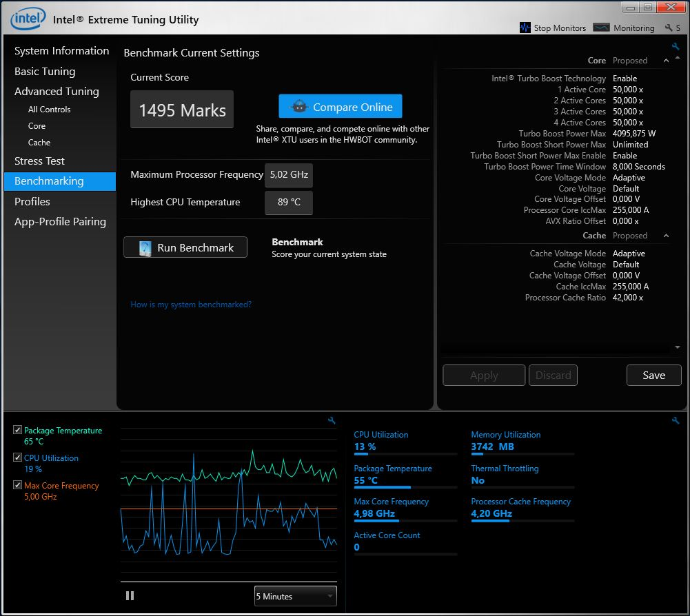Click Intel Turbo Boost Technology Enable value
This screenshot has height=616, width=690.
tap(625, 79)
